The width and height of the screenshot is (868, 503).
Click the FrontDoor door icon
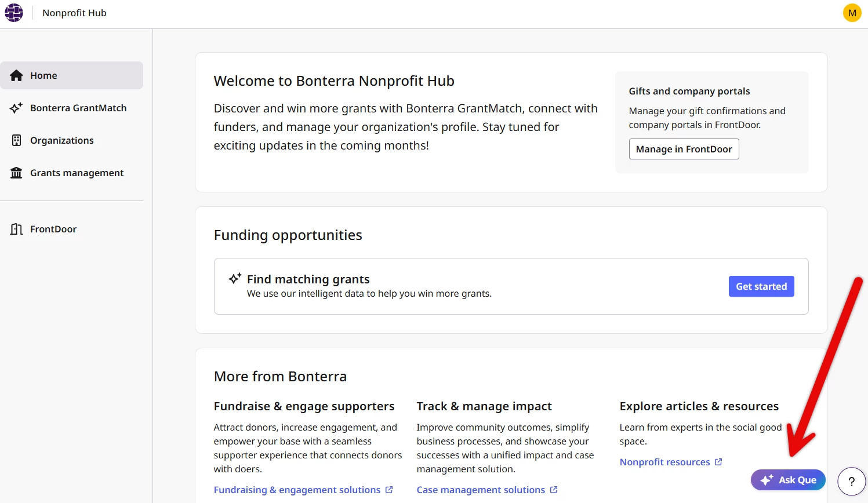(x=16, y=229)
